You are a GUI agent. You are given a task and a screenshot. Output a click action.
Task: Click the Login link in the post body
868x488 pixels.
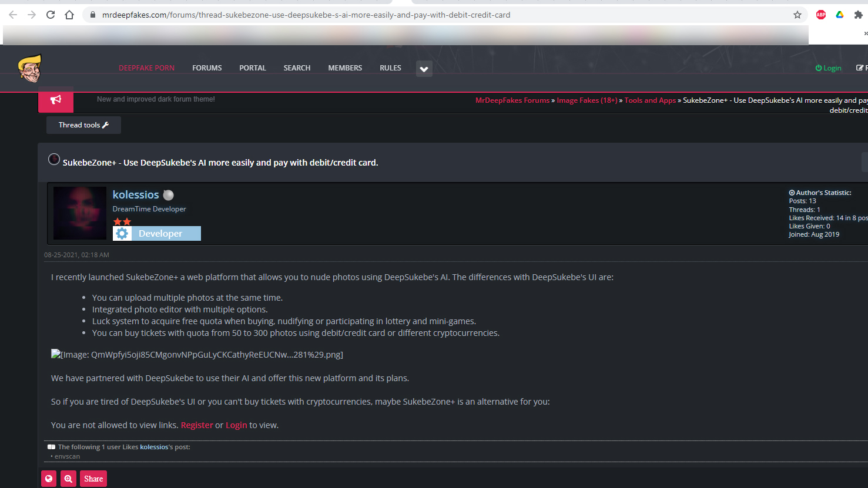(236, 425)
